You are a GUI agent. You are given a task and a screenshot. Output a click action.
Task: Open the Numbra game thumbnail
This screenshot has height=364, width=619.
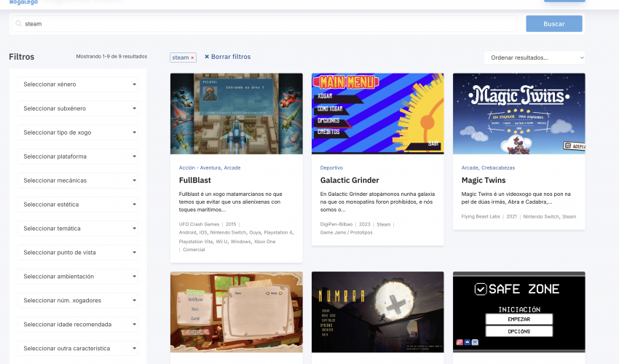[x=377, y=312]
